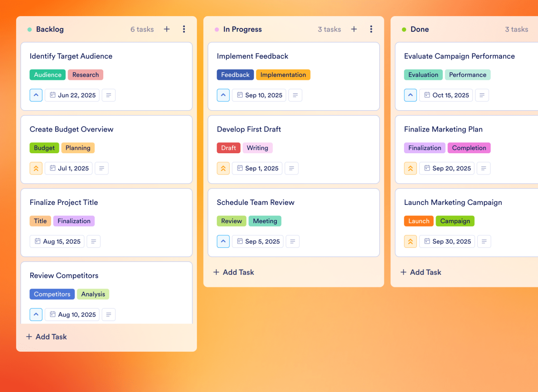Click priority icon on Finalize Marketing Plan card

coord(410,168)
